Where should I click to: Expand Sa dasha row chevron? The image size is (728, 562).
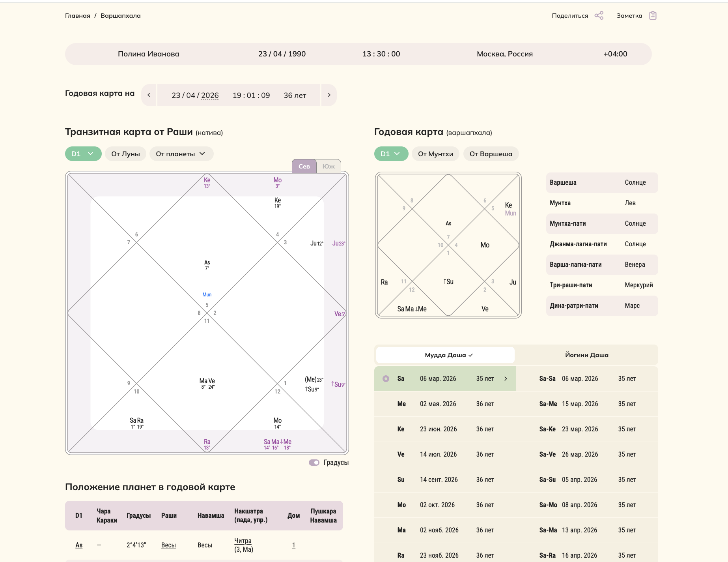pyautogui.click(x=506, y=379)
